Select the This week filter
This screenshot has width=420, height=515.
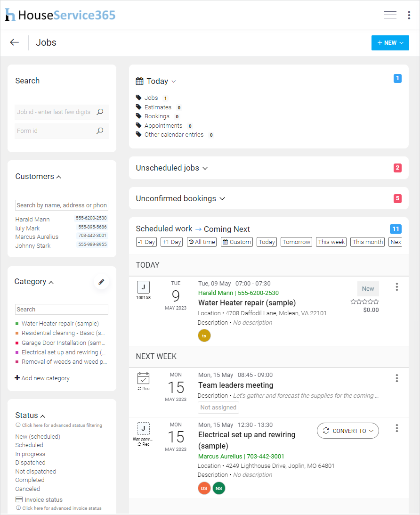coord(331,242)
